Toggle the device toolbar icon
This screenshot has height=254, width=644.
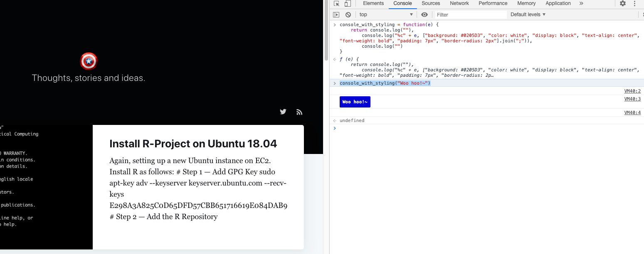coord(348,3)
